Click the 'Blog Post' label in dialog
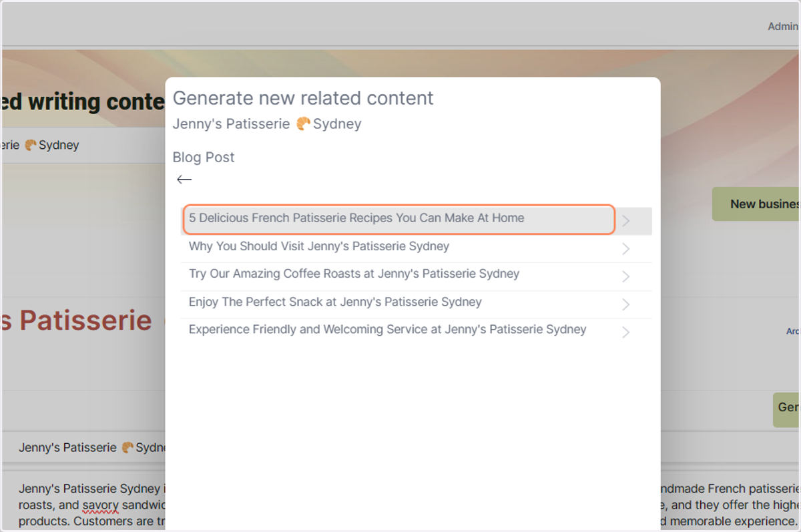 pos(204,158)
